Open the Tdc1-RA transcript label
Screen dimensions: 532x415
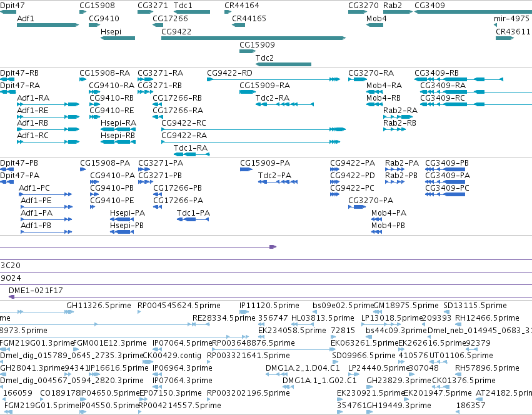pyautogui.click(x=191, y=148)
